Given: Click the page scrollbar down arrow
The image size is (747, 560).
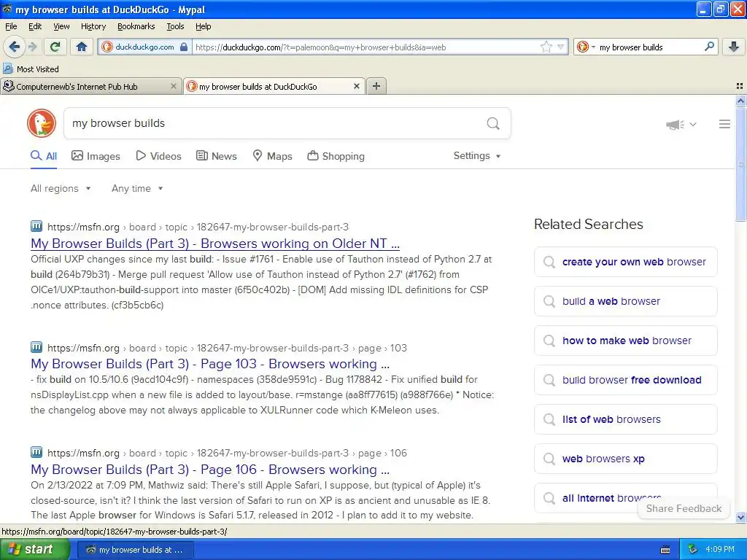Looking at the screenshot, I should point(740,517).
